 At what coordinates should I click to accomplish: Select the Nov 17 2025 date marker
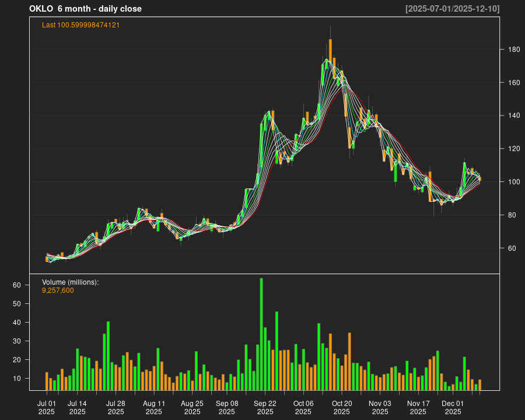coord(418,407)
